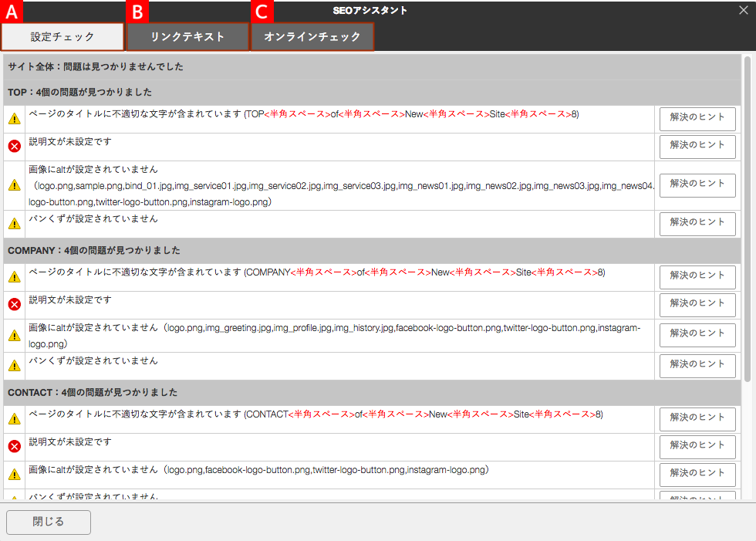This screenshot has width=756, height=541.
Task: Click the warning icon for TOP page title issue
Action: [15, 119]
